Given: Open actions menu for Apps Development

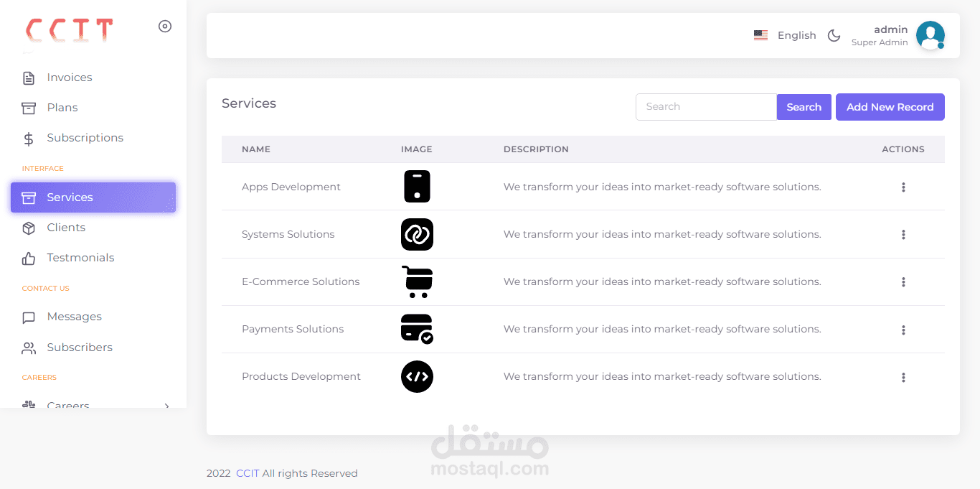Looking at the screenshot, I should coord(903,187).
